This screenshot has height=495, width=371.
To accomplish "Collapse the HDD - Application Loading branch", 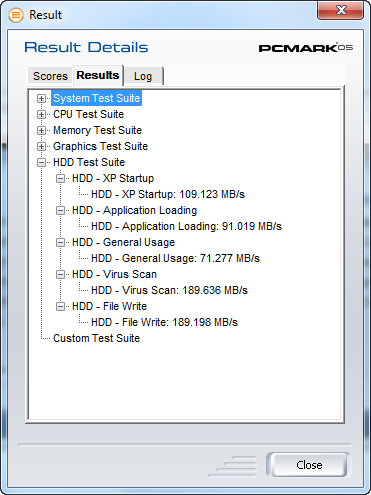I will pos(60,210).
